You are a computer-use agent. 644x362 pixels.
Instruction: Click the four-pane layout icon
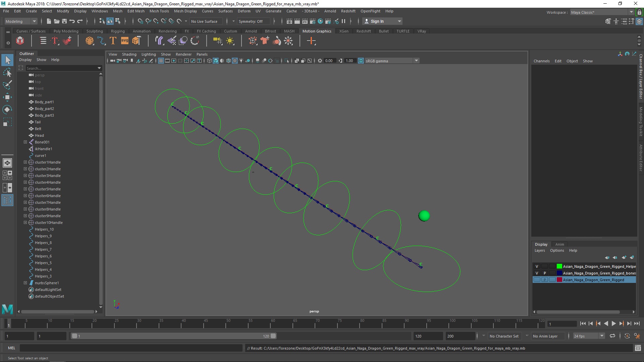(7, 175)
